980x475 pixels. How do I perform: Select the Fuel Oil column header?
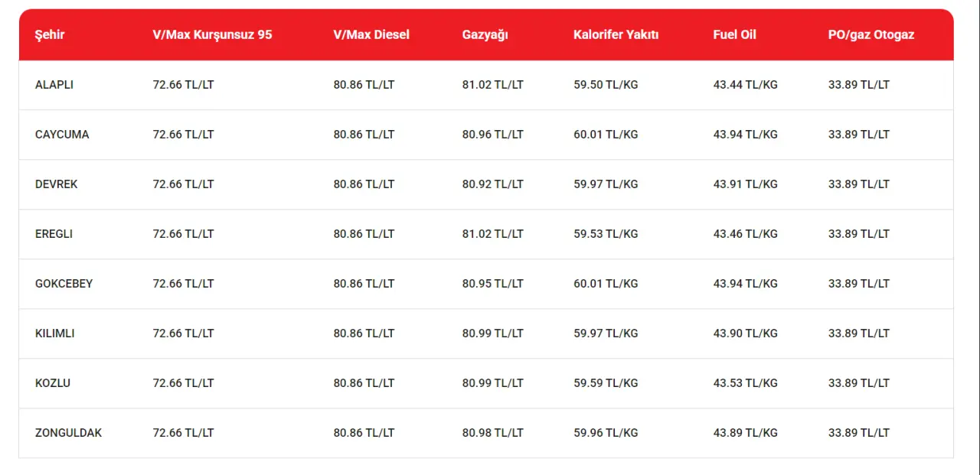coord(735,35)
